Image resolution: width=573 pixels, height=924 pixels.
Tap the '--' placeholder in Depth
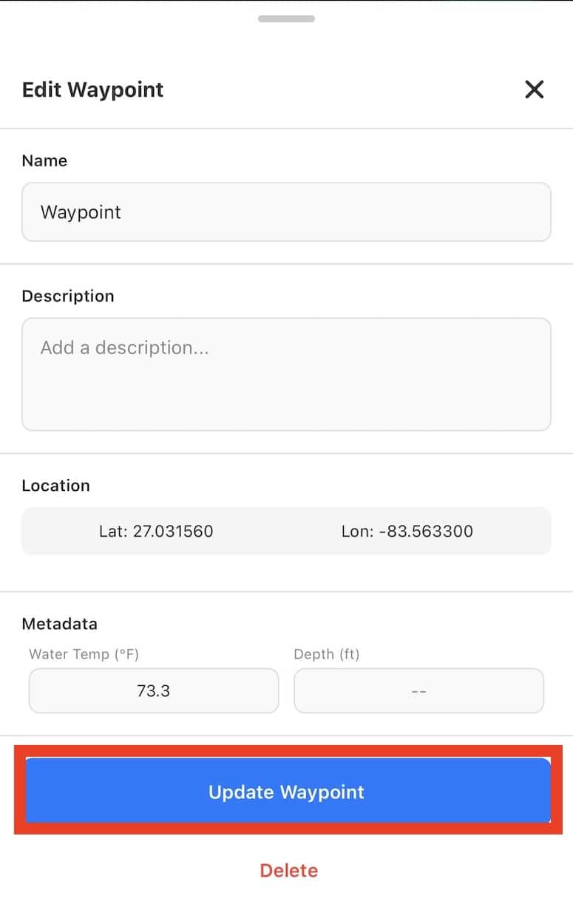point(418,691)
